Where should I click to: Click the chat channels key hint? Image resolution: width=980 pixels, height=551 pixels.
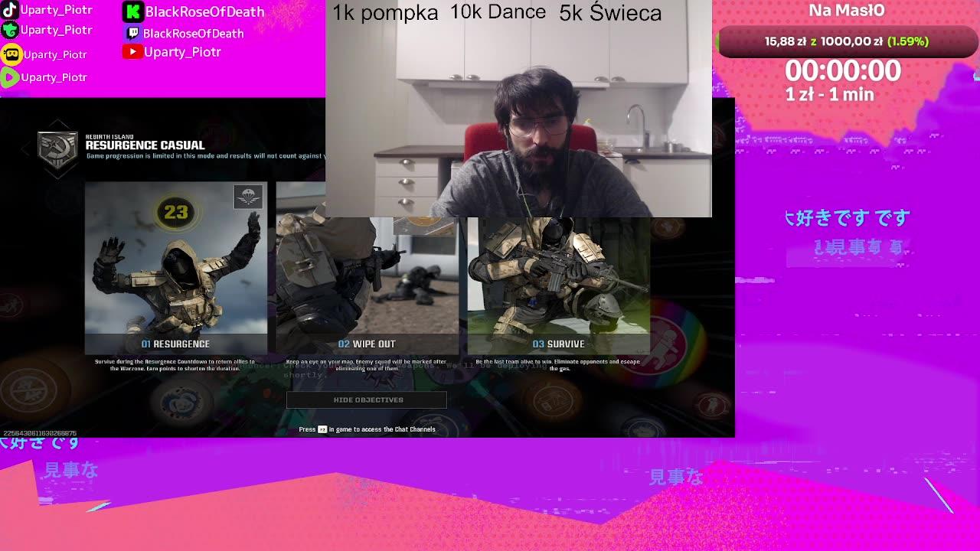(322, 429)
